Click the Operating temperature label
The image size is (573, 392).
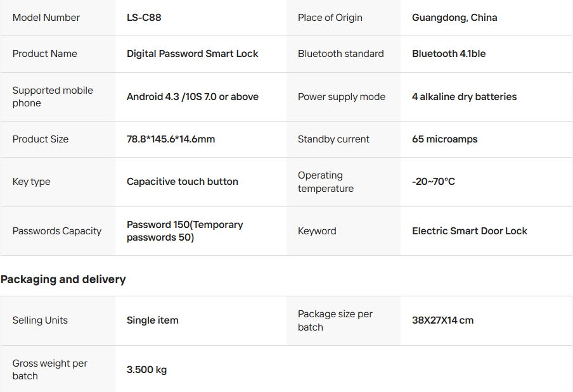click(x=326, y=182)
